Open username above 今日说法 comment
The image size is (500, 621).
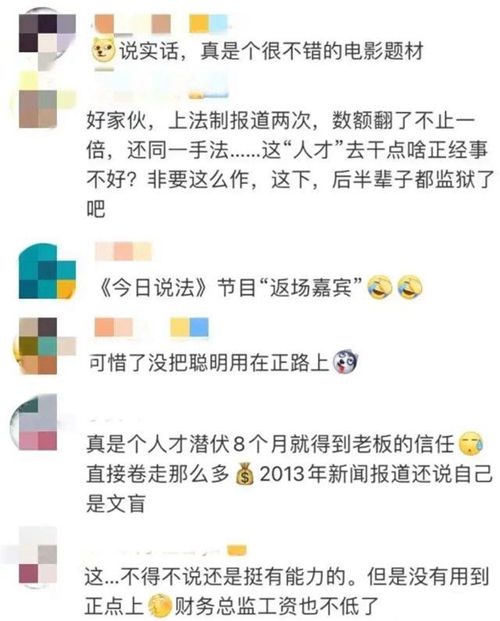pyautogui.click(x=124, y=252)
